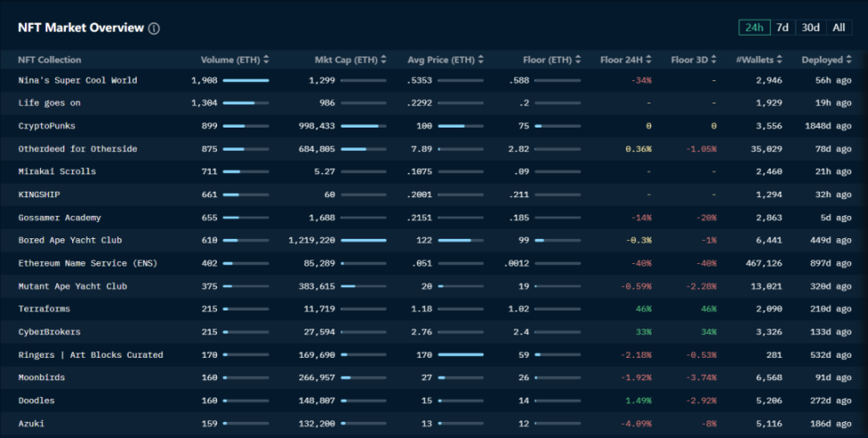Viewport: 868px width, 438px height.
Task: Click CryptoPunks market cap value 998,433
Action: (x=317, y=126)
